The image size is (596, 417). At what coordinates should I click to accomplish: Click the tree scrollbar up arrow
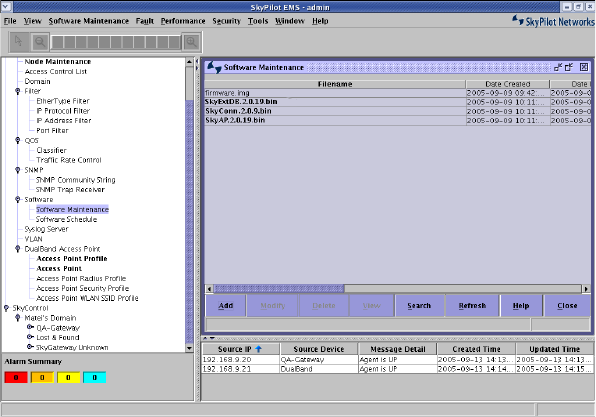[189, 62]
